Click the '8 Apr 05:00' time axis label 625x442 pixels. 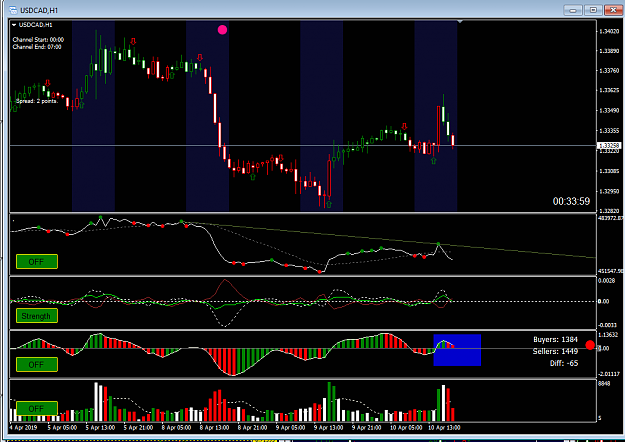(176, 428)
